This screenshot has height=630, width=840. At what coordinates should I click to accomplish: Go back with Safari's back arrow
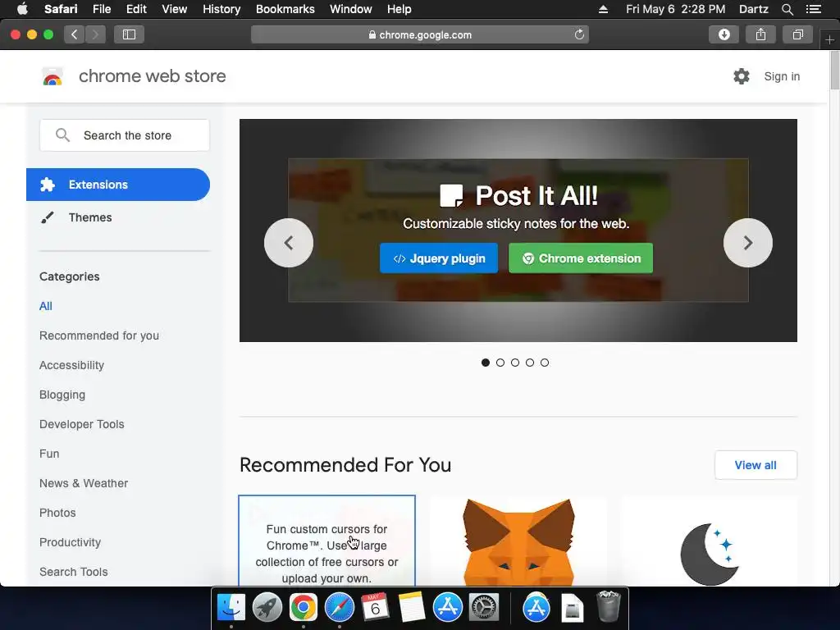click(75, 34)
